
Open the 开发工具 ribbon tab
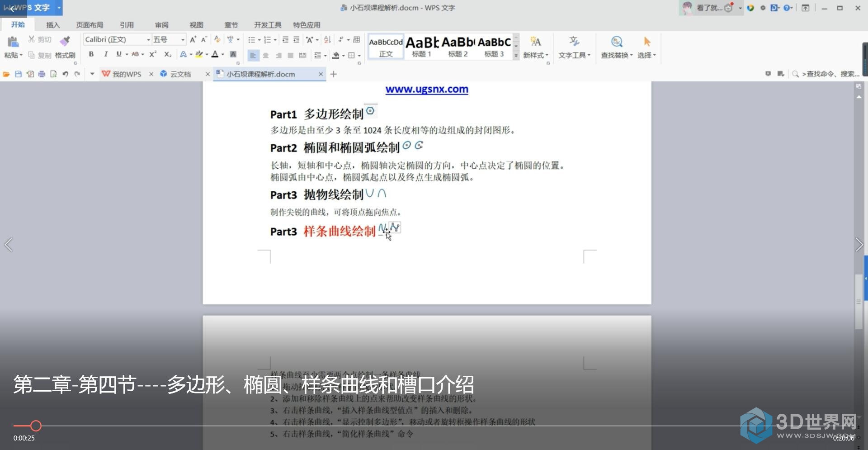(x=268, y=25)
